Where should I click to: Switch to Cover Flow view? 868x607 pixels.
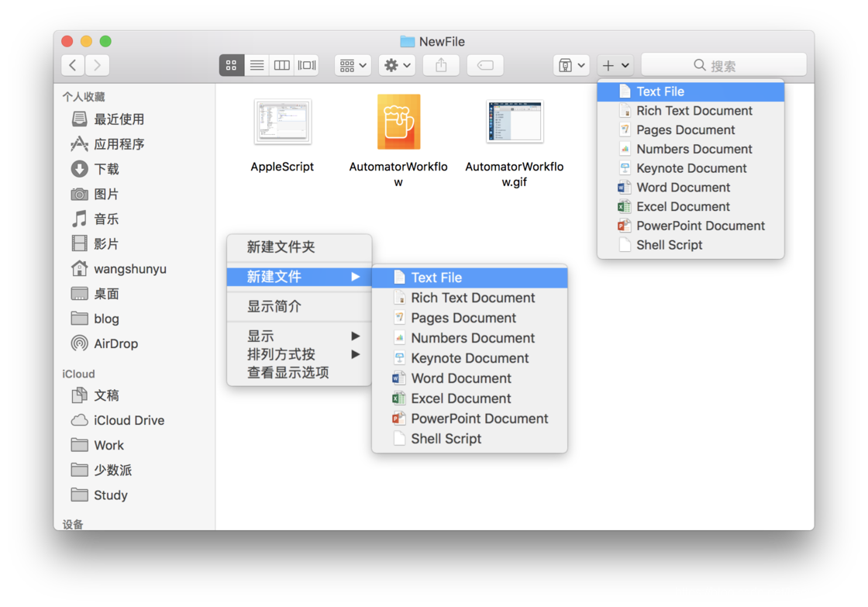point(307,65)
